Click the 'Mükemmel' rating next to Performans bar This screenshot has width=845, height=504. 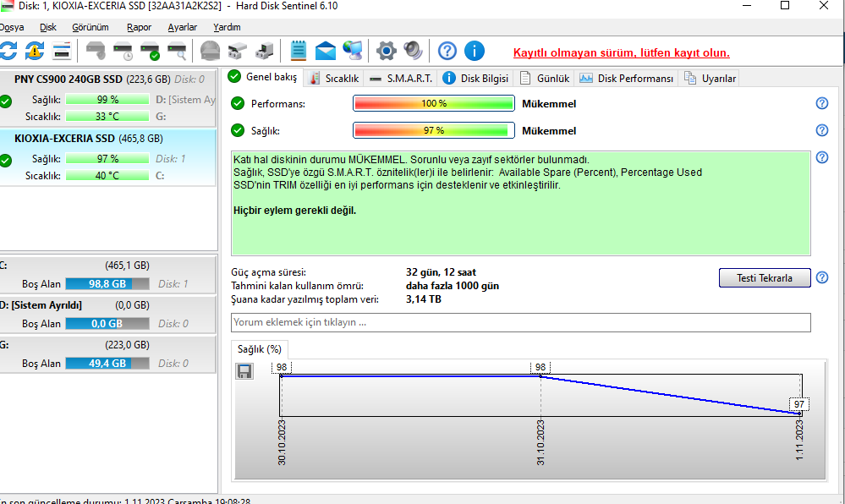[549, 103]
